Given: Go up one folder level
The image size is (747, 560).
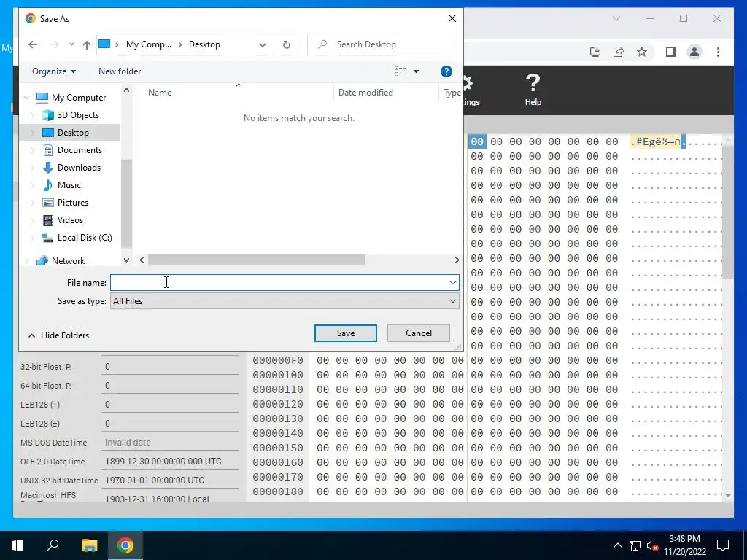Looking at the screenshot, I should [x=86, y=44].
